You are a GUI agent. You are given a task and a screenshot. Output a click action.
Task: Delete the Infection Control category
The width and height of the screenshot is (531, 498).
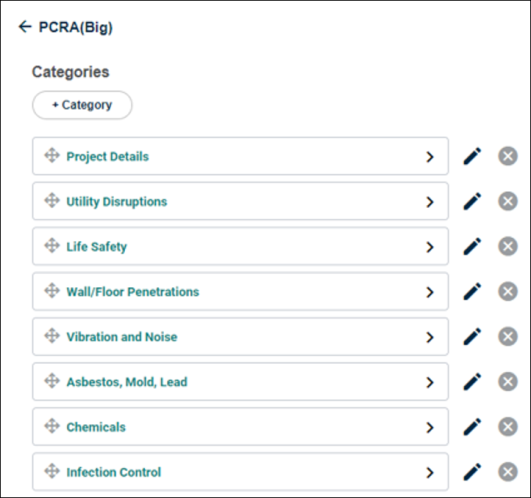(x=508, y=472)
